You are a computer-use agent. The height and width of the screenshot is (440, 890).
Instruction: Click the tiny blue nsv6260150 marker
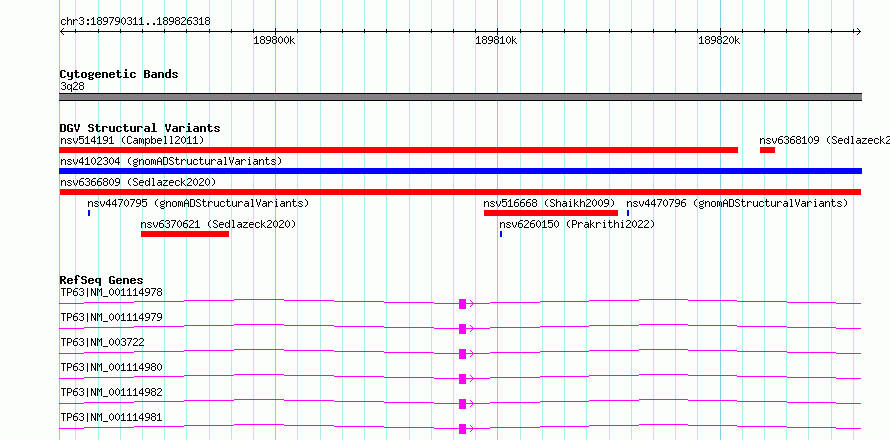501,234
